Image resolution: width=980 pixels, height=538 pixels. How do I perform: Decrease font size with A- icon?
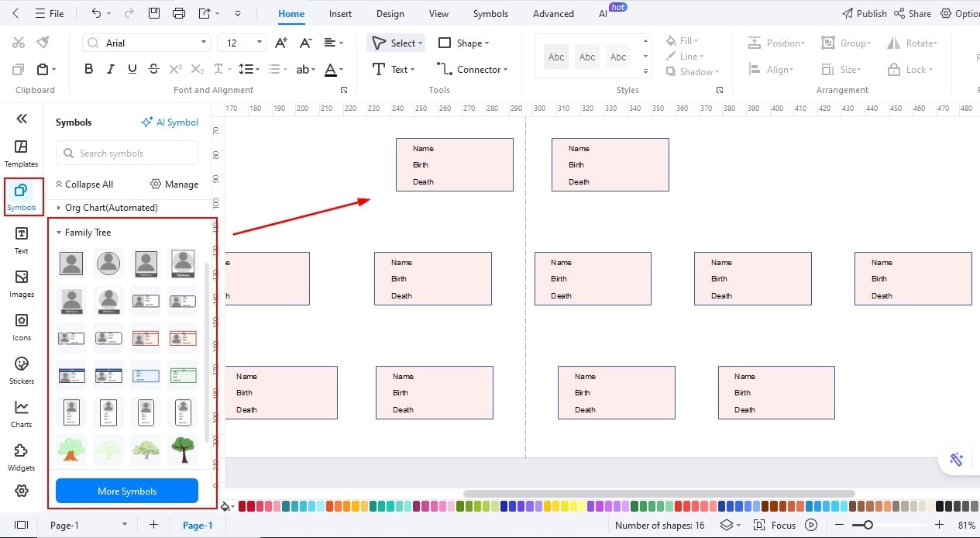306,43
